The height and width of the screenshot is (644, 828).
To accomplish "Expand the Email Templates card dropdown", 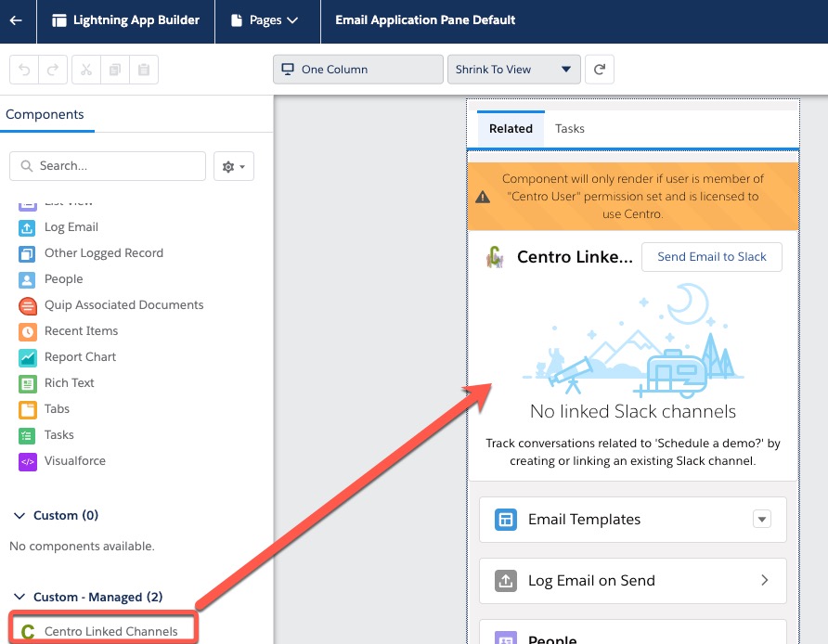I will pos(761,519).
